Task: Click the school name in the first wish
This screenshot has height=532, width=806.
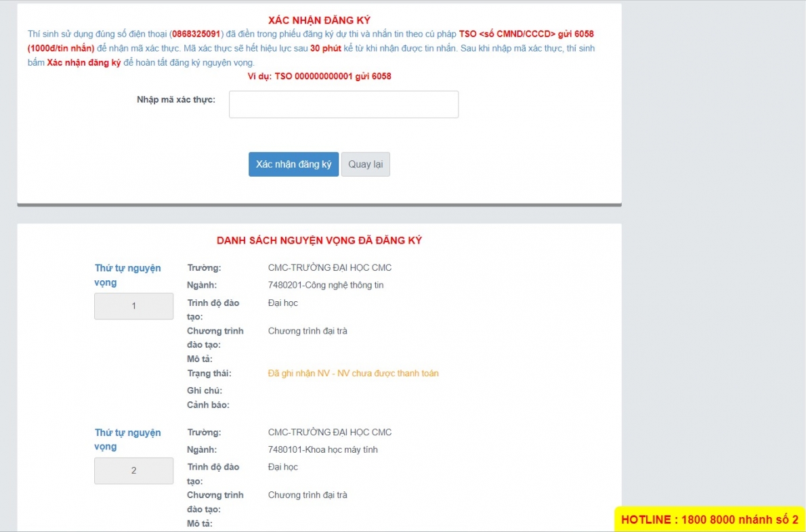Action: click(329, 267)
